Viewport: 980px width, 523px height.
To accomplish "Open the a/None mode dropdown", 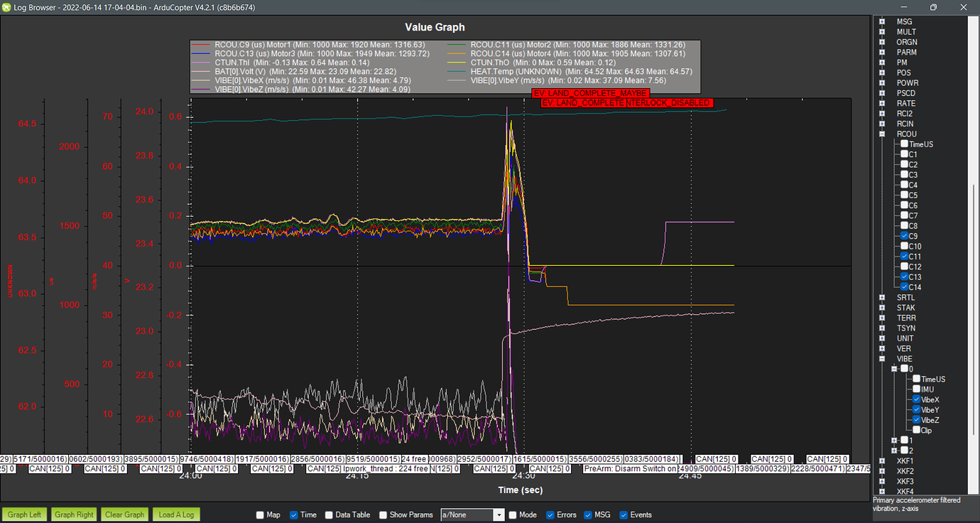I will 499,514.
